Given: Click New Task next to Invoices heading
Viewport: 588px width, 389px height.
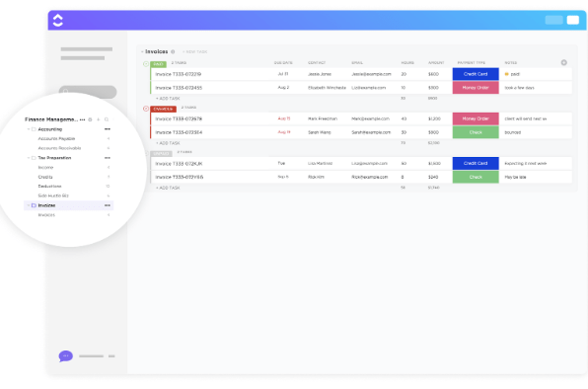Looking at the screenshot, I should point(195,51).
